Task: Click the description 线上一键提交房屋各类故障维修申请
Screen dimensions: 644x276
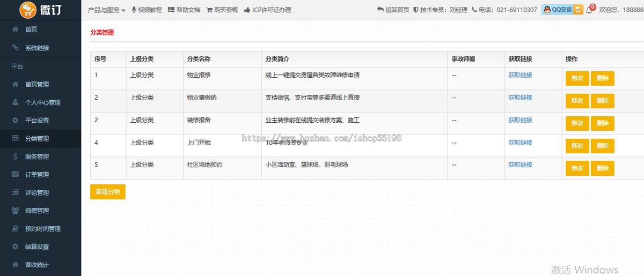Action: (x=312, y=75)
